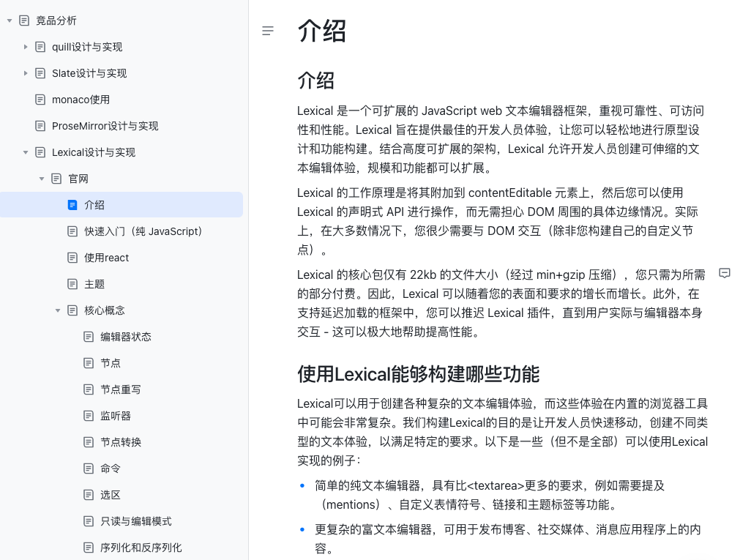Collapse the 官网 tree node
The image size is (740, 560).
click(x=42, y=179)
